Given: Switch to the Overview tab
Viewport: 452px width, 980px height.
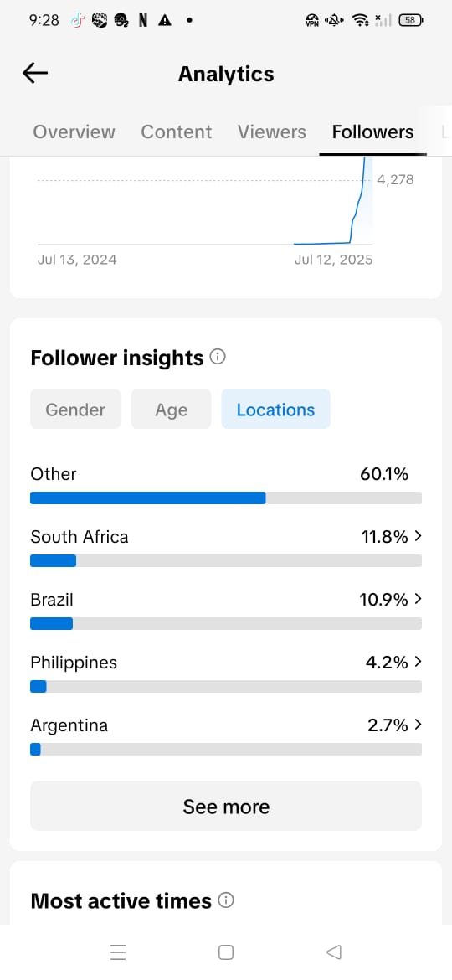Looking at the screenshot, I should point(74,132).
